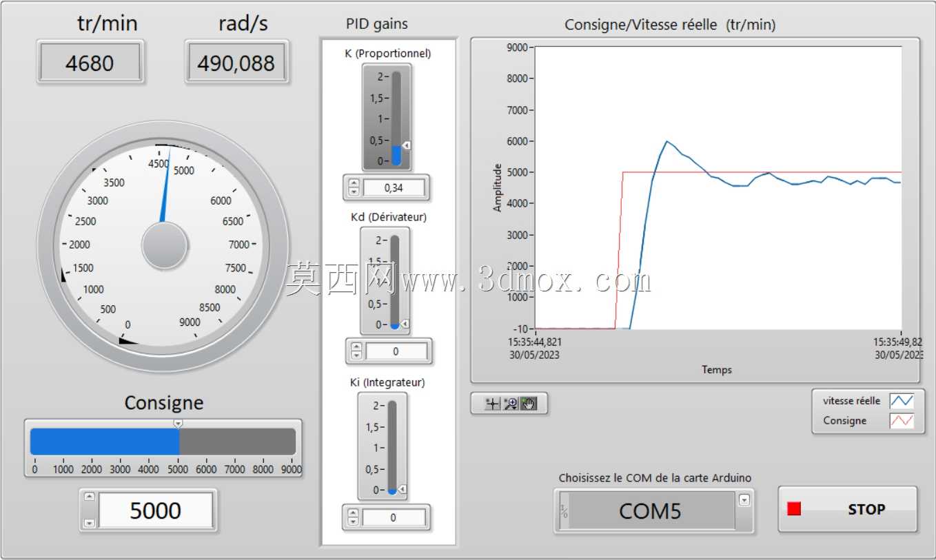Click the COM5 port selection field
This screenshot has height=560, width=936.
click(651, 510)
